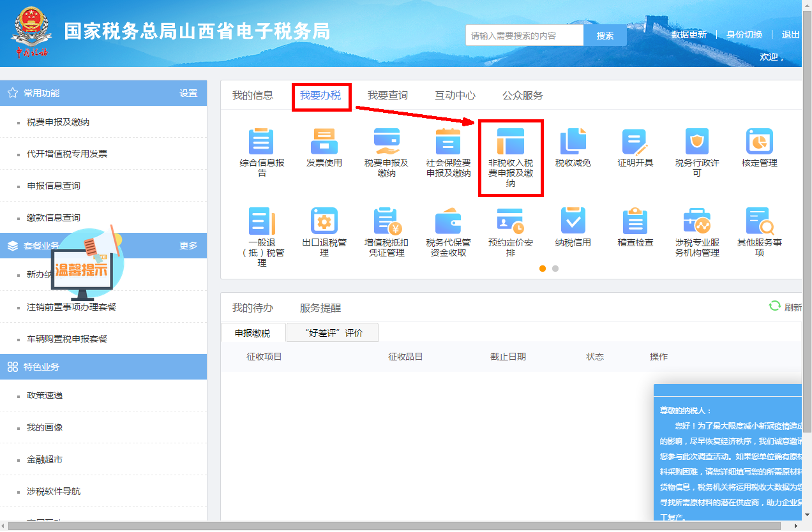Open 代开增值税专用发票 in sidebar
The width and height of the screenshot is (812, 532).
pyautogui.click(x=67, y=154)
